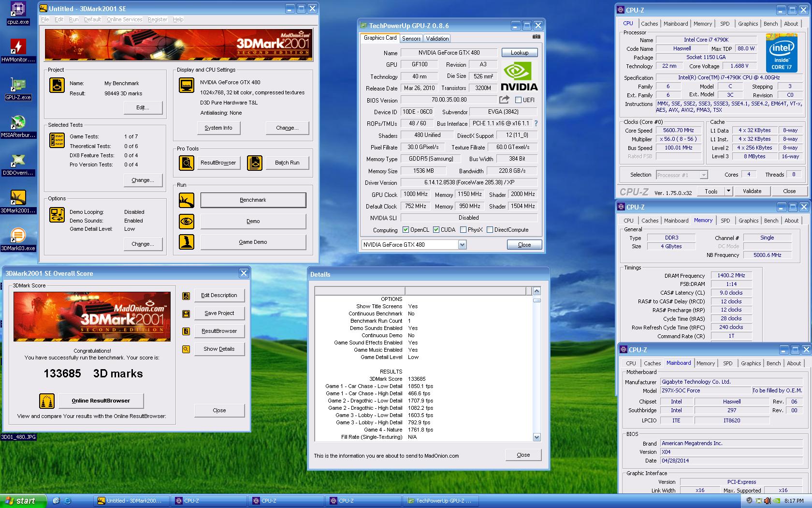
Task: Open the Graphics tab in CPU-Z Mainboard window
Action: pyautogui.click(x=751, y=363)
